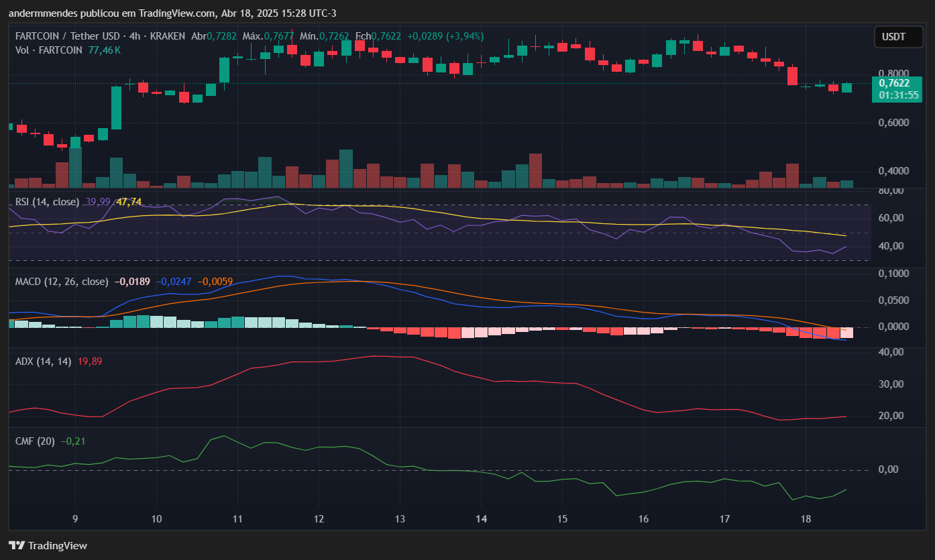
Task: Click date 16 on the time axis
Action: [x=643, y=519]
